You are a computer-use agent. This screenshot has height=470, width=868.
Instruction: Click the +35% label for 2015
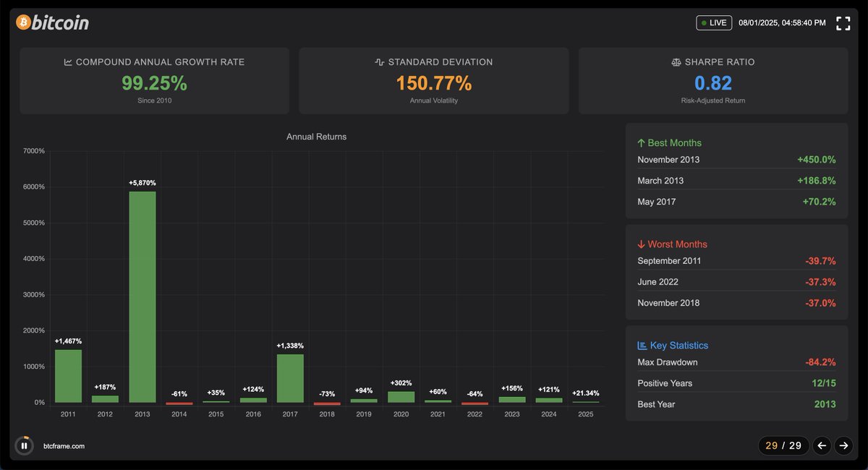216,393
